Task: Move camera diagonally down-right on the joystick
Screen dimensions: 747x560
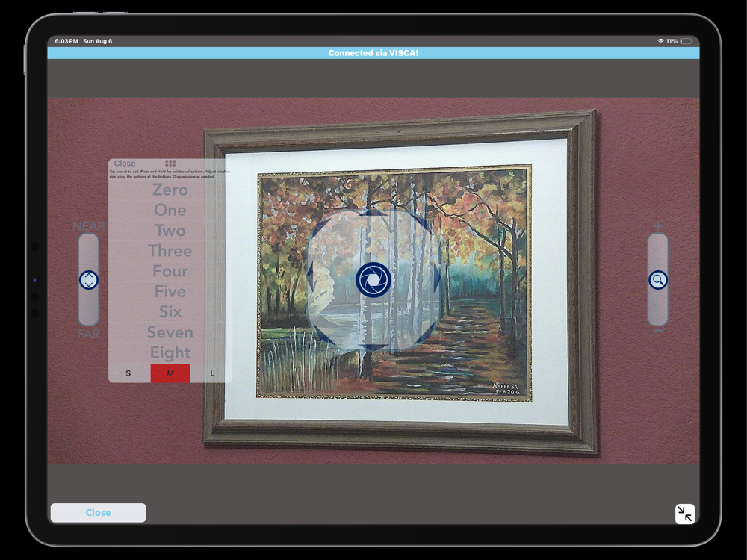Action: 426,334
